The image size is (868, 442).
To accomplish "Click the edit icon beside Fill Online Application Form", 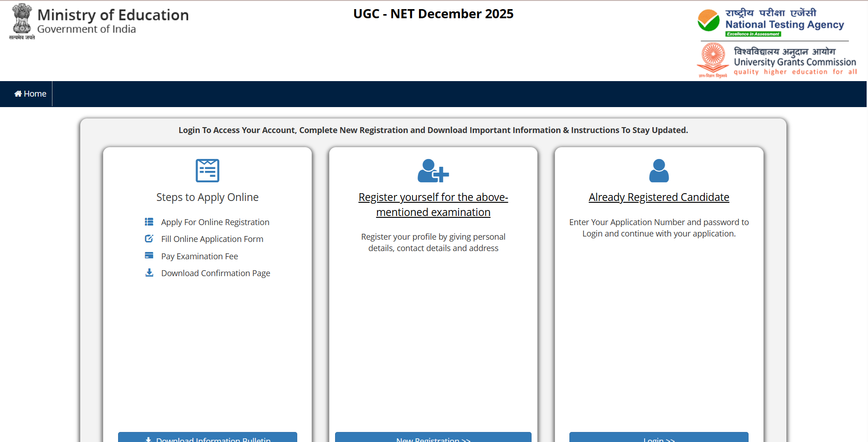I will (x=149, y=239).
